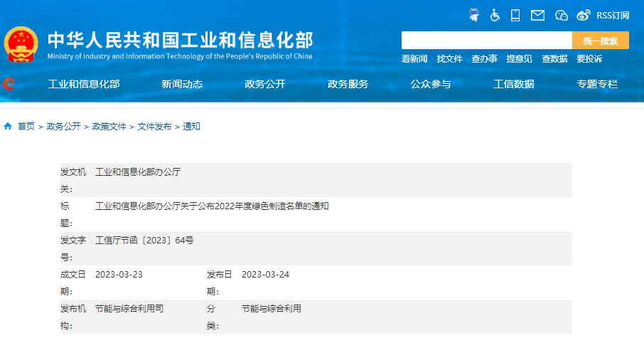Image resolution: width=644 pixels, height=343 pixels.
Task: Open 专题专栏 navigation menu
Action: (x=597, y=84)
